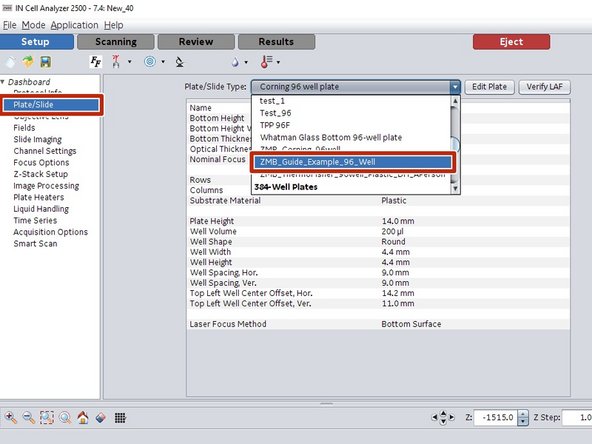This screenshot has height=444, width=592.
Task: Open the File menu
Action: 9,25
